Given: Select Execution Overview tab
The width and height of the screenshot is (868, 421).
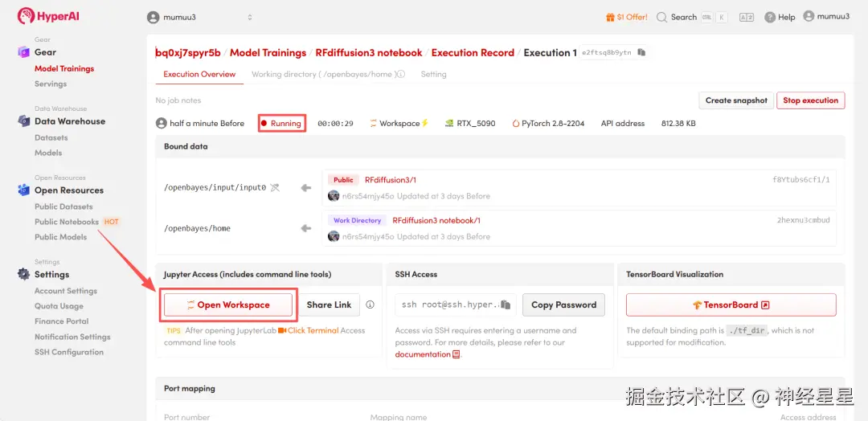Looking at the screenshot, I should point(199,74).
